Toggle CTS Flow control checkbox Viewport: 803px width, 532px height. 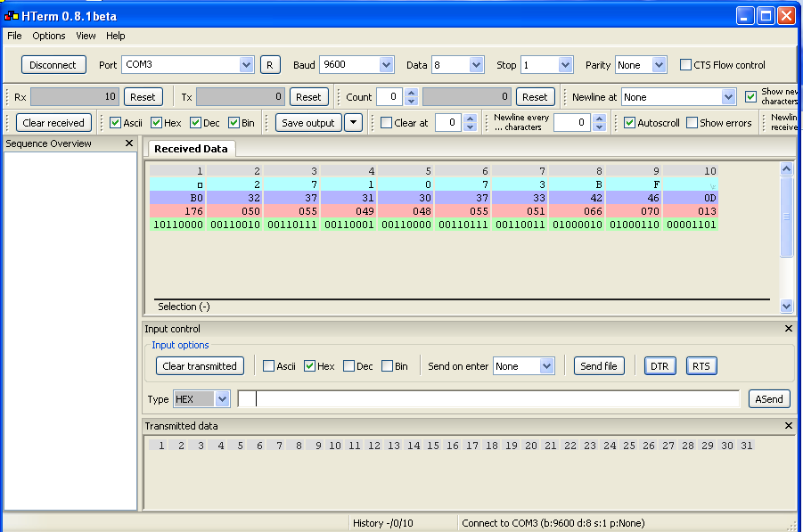pos(685,65)
